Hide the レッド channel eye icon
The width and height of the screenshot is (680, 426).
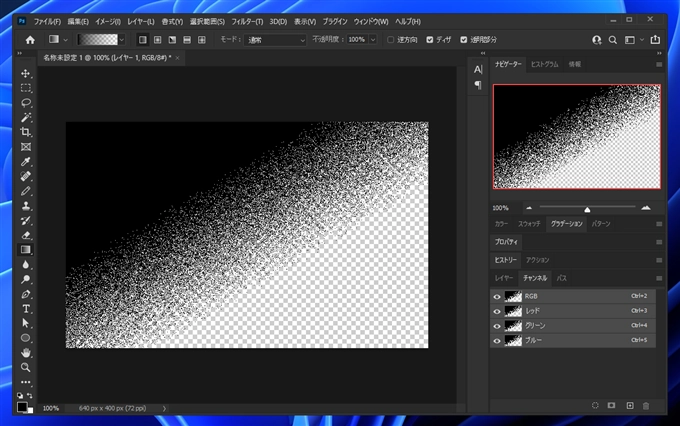pos(497,311)
